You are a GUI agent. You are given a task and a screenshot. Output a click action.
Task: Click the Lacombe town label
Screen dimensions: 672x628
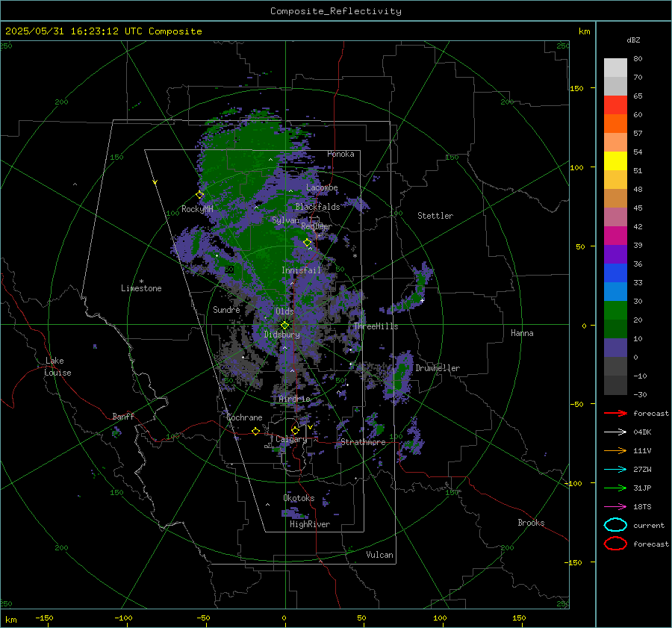[322, 187]
